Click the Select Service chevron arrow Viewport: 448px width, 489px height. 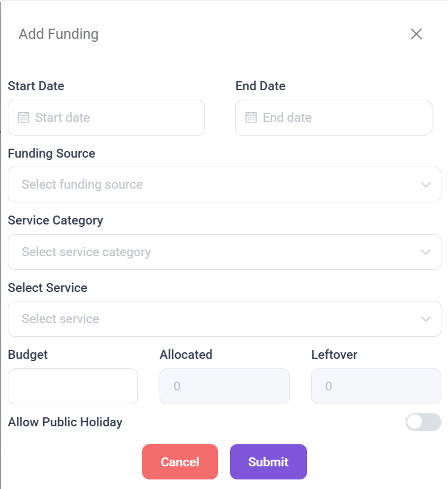426,319
